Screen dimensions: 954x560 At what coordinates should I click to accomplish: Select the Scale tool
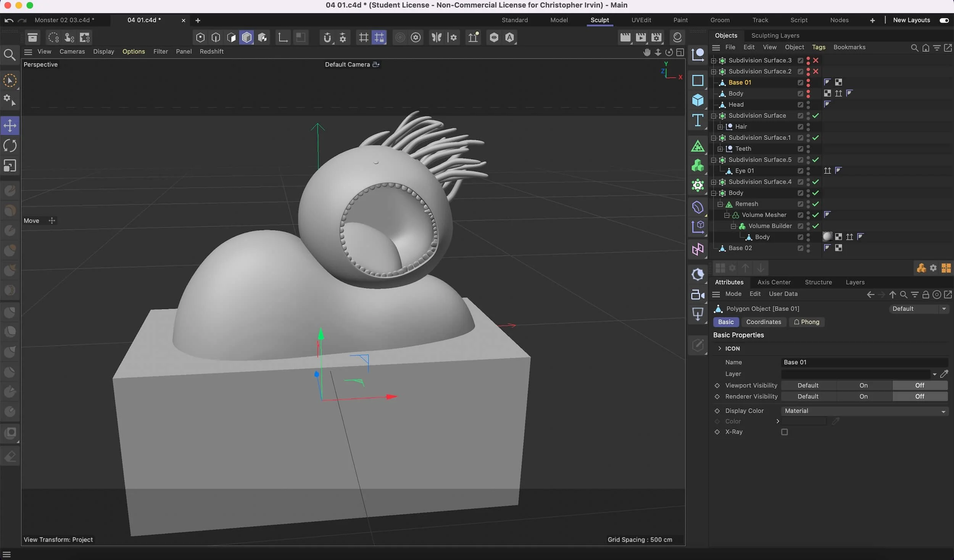(10, 166)
